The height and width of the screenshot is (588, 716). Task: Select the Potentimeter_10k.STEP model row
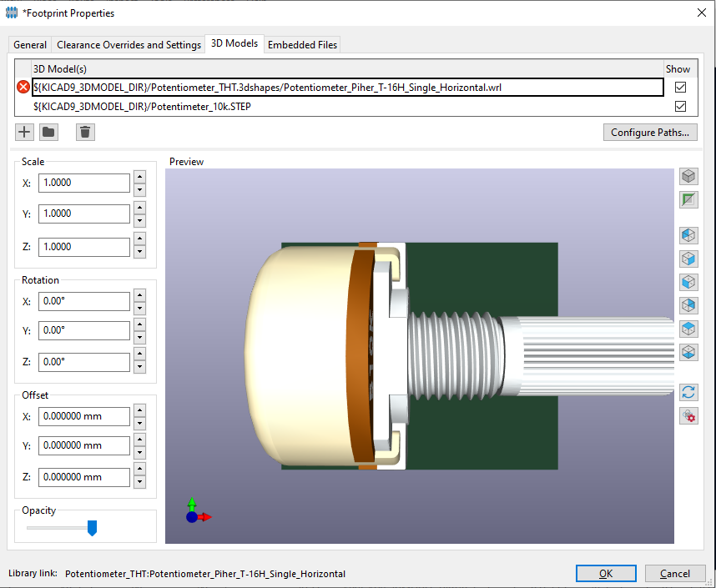coord(348,107)
